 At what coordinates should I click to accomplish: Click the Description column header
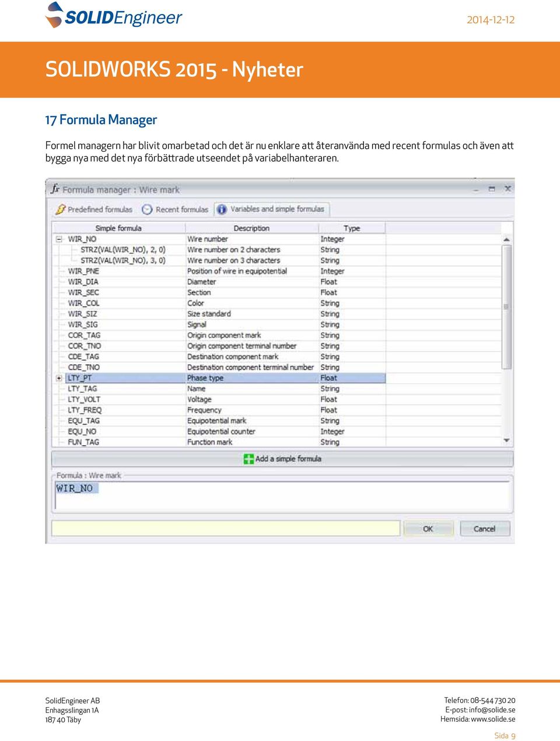(251, 228)
